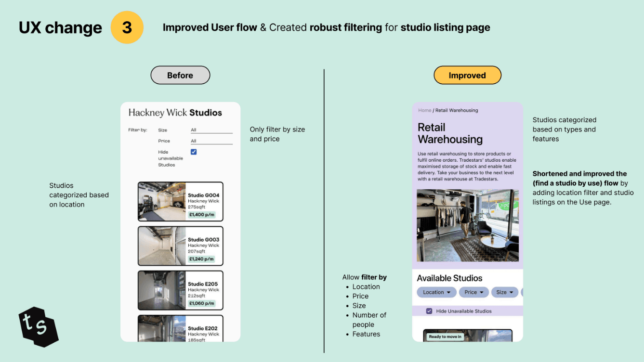Click the 'Filter by:' label
Viewport: 644px width, 362px height.
138,130
